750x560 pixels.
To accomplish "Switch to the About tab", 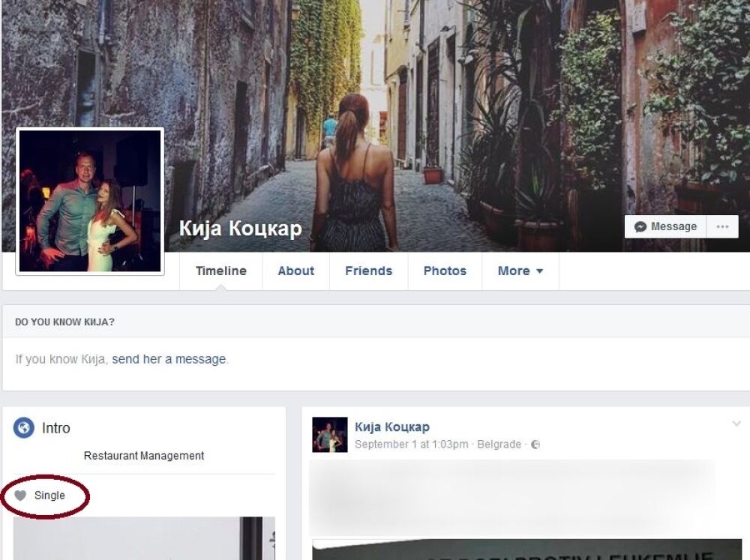I will click(x=295, y=271).
